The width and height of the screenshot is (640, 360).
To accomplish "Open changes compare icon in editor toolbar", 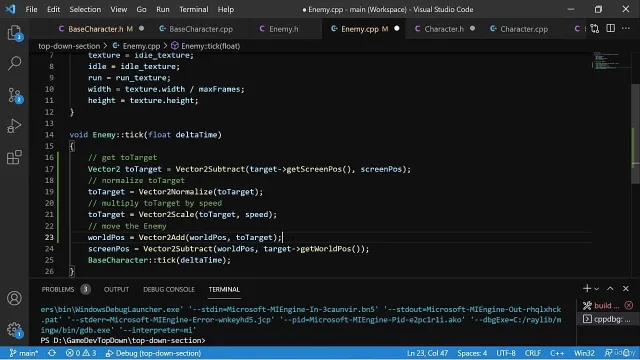I will pos(595,29).
